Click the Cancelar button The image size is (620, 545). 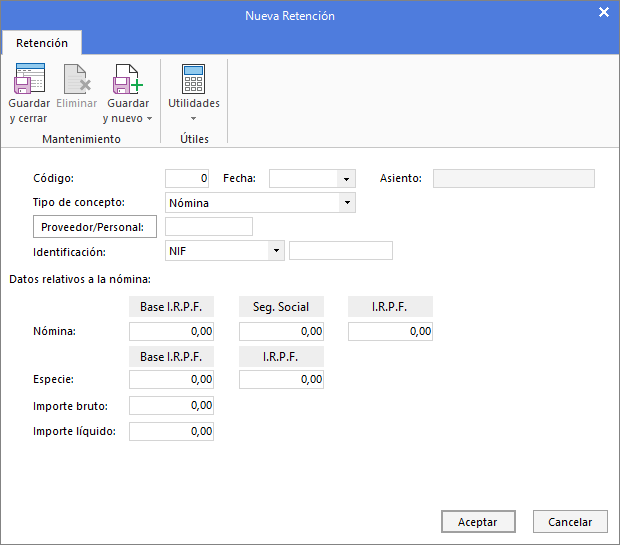point(570,522)
